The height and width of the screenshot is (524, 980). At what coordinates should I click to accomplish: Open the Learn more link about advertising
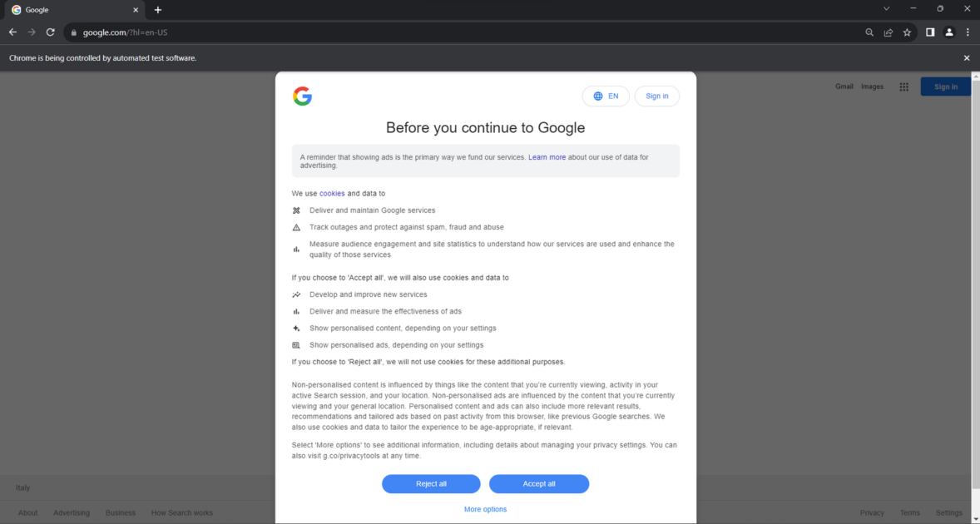[x=547, y=156]
